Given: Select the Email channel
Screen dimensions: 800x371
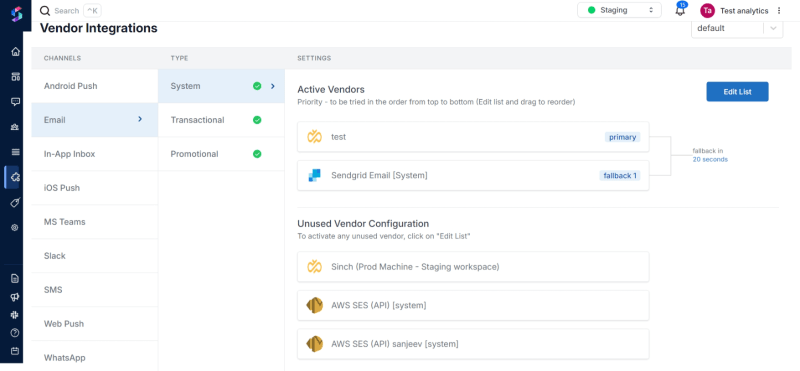Looking at the screenshot, I should (95, 120).
